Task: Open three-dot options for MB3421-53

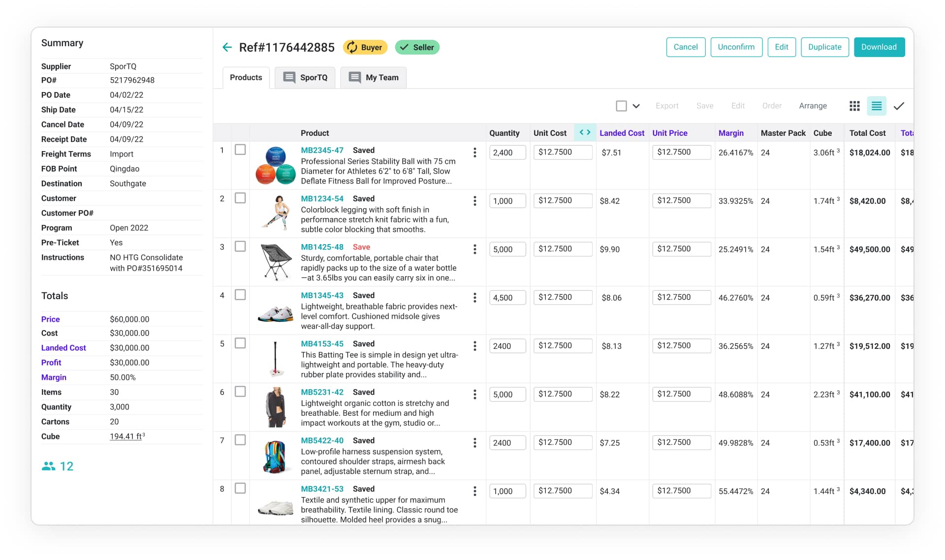Action: [474, 491]
